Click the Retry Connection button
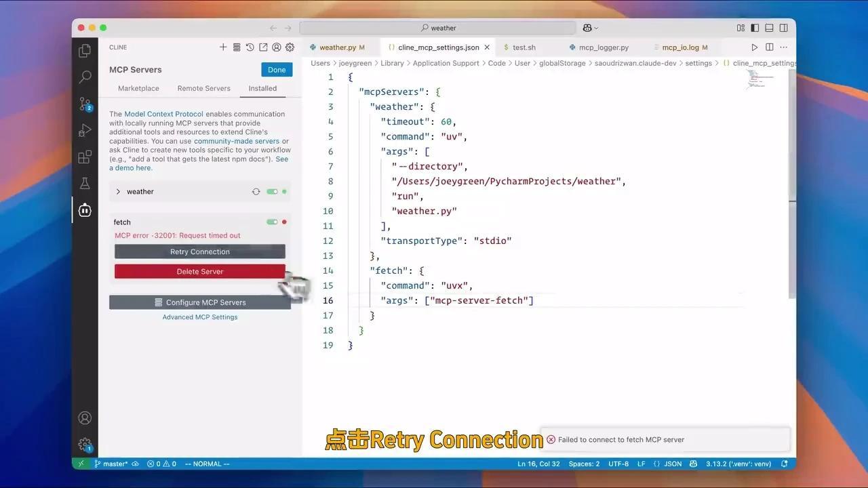Screen dimensions: 868x488 (200, 251)
